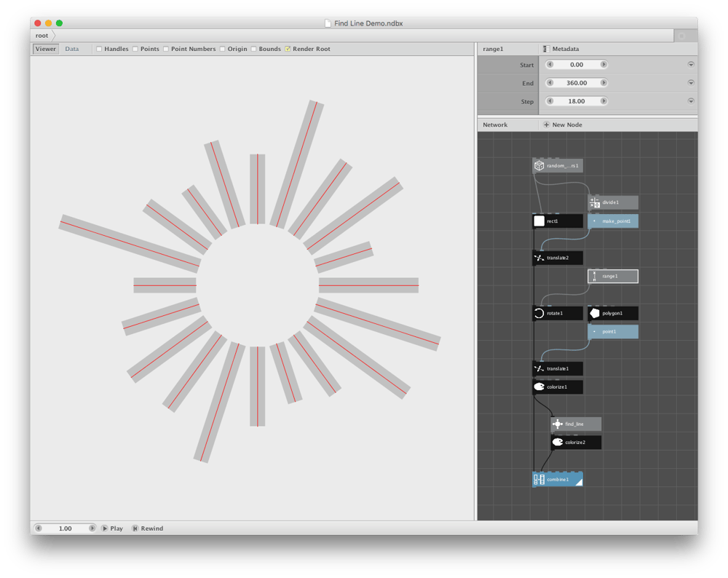Decrease the Start value with left arrow
This screenshot has height=578, width=728.
pos(550,65)
